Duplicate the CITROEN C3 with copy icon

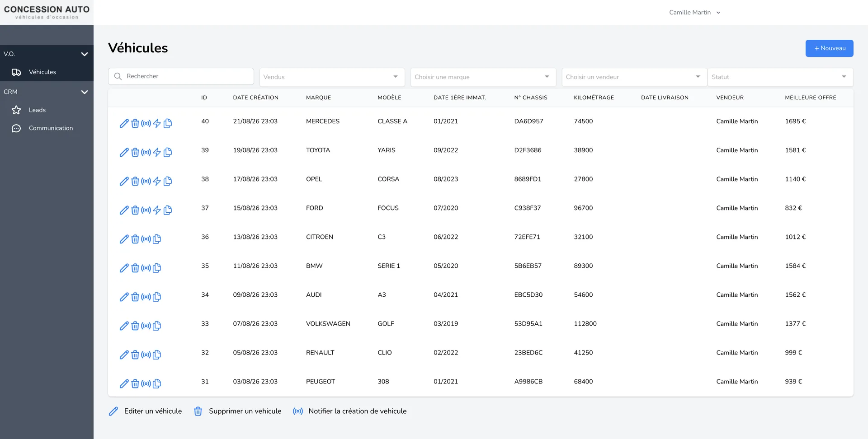[x=156, y=239]
